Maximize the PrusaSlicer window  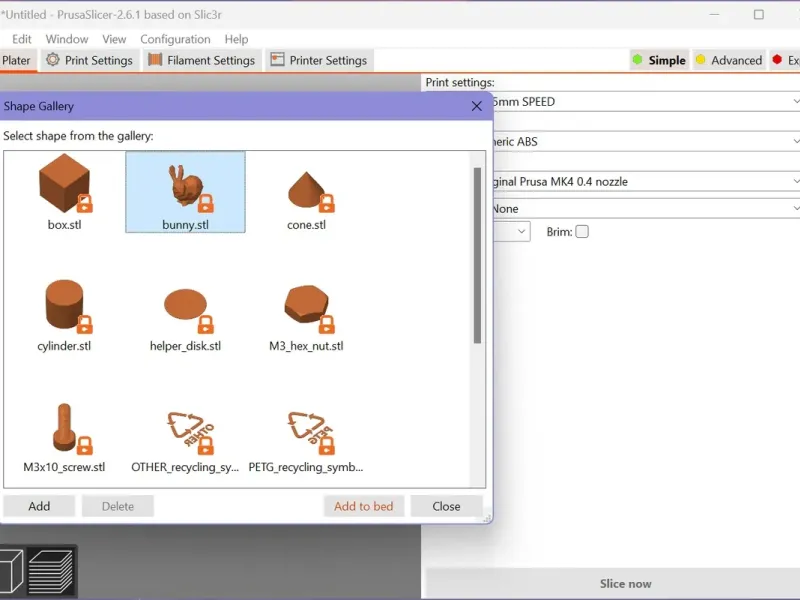(x=759, y=15)
